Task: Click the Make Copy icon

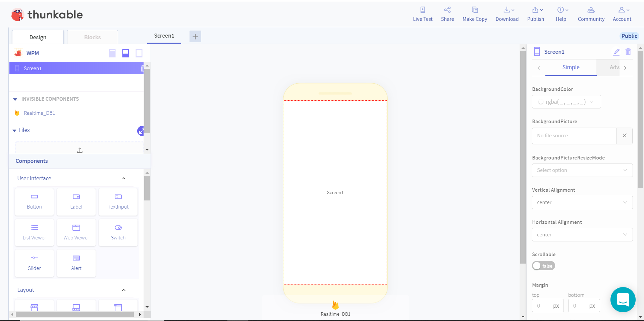Action: pyautogui.click(x=475, y=10)
